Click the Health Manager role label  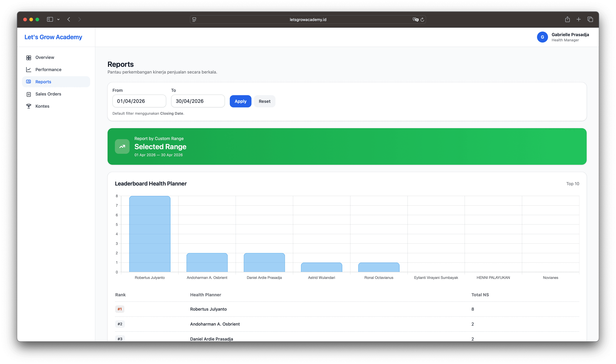(565, 40)
